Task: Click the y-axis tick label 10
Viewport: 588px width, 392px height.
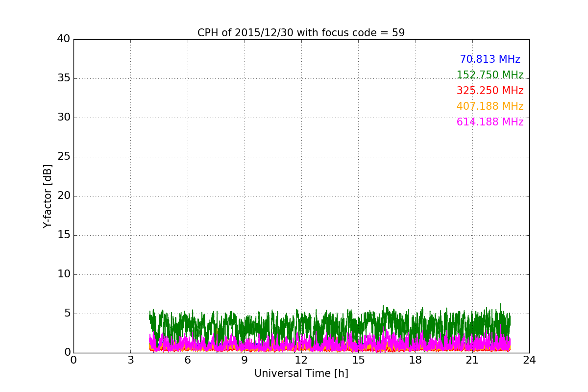Action: tap(64, 274)
